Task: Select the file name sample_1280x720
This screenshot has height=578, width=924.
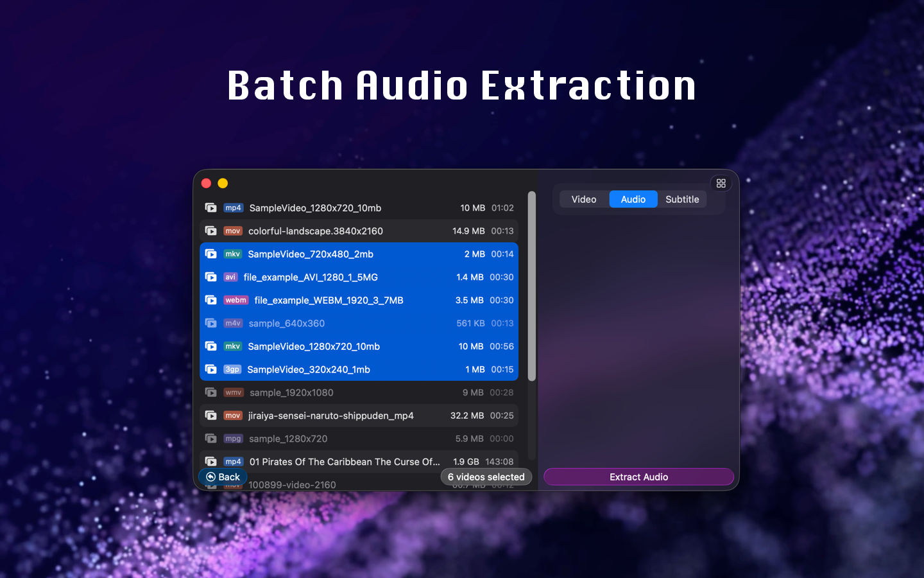Action: click(x=288, y=439)
